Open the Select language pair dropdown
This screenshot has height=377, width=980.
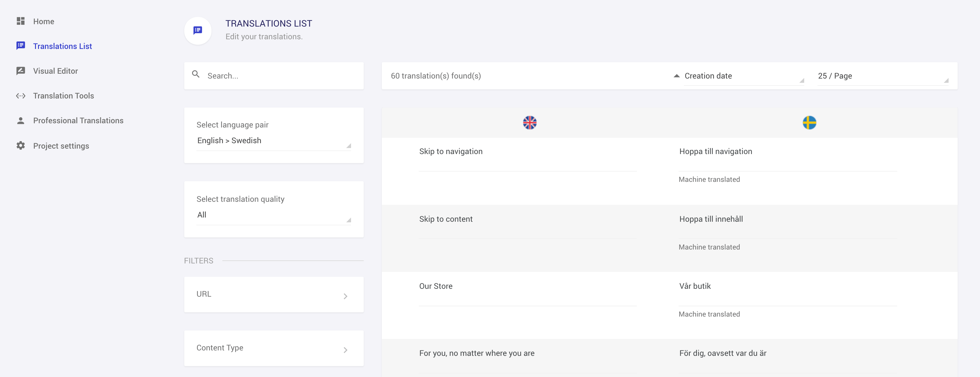[273, 141]
